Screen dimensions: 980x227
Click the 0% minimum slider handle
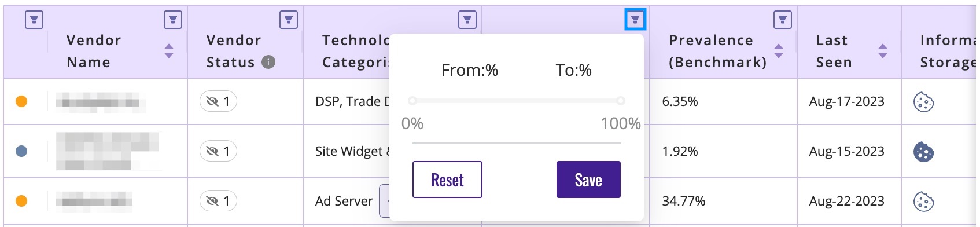412,101
